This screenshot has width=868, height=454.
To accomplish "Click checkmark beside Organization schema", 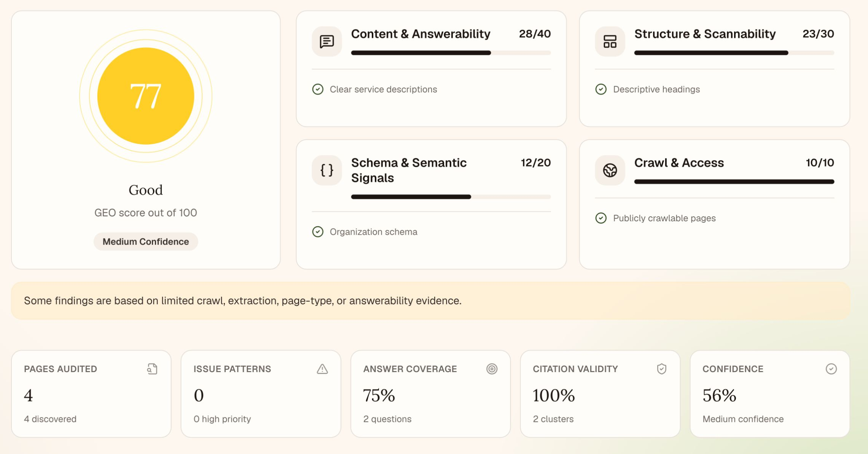I will tap(318, 232).
